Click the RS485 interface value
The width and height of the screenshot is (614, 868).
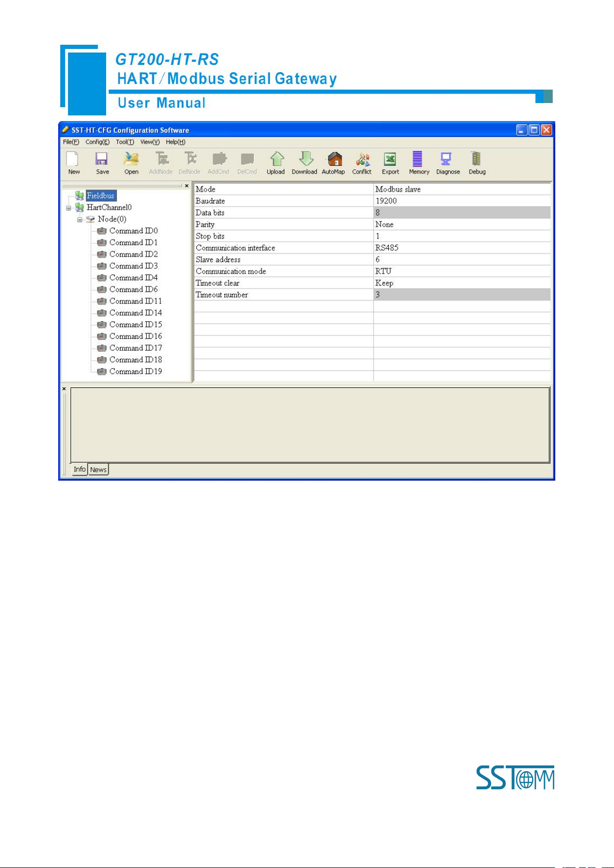[462, 248]
